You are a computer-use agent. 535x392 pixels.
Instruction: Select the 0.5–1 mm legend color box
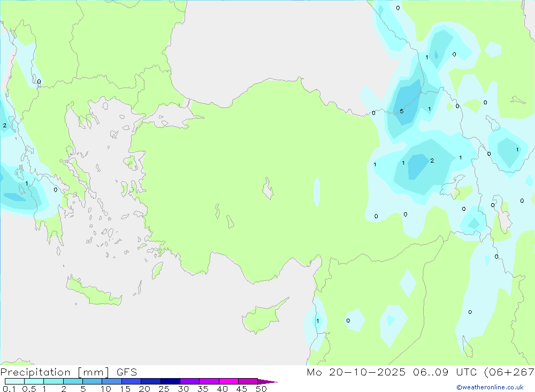tap(34, 381)
